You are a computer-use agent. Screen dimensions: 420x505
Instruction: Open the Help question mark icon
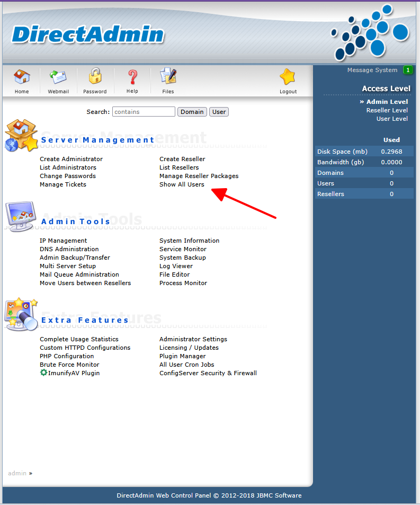132,77
